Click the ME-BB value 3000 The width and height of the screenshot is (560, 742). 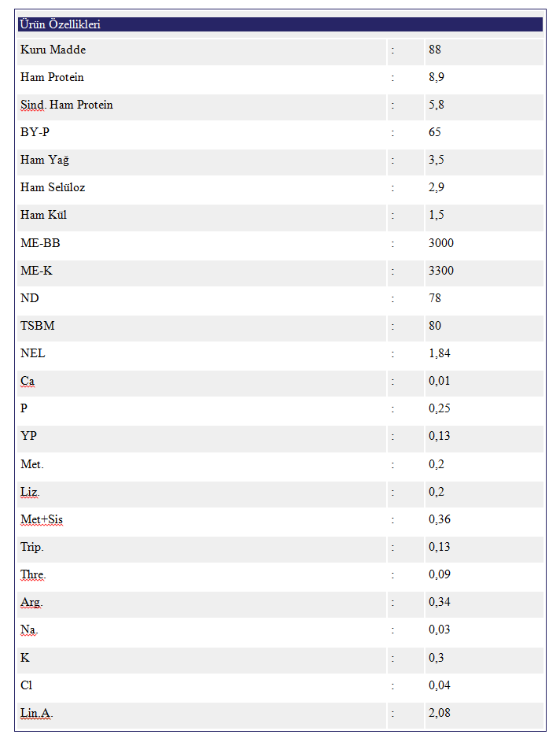pyautogui.click(x=441, y=243)
